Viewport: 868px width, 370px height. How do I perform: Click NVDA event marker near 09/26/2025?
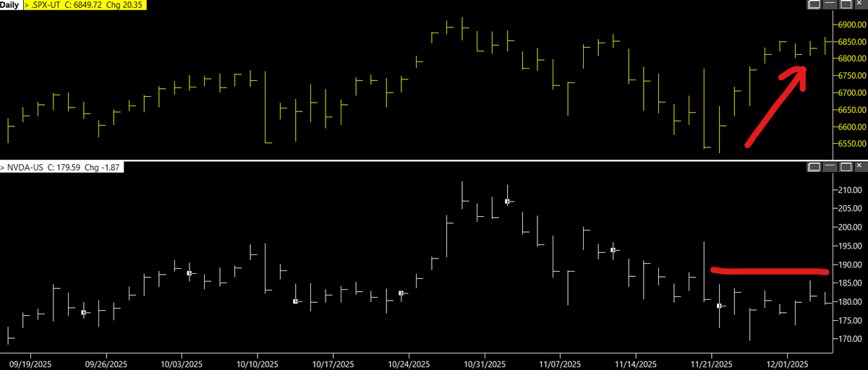point(84,313)
